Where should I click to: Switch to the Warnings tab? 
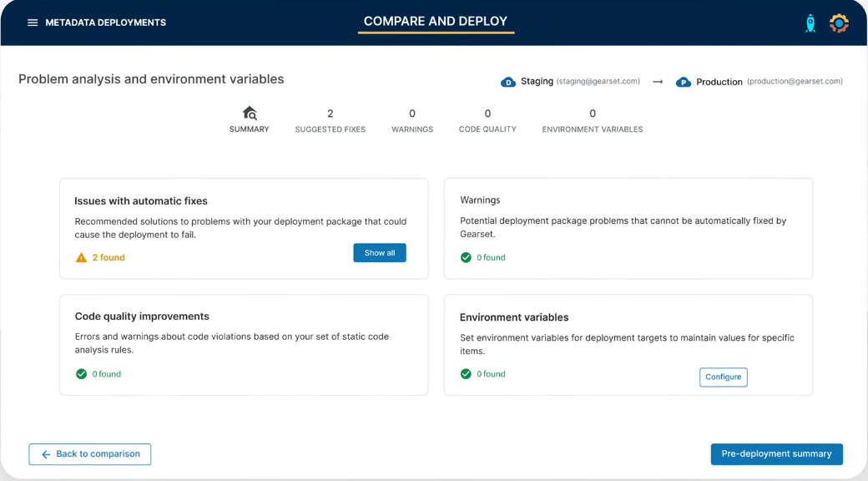pyautogui.click(x=412, y=121)
